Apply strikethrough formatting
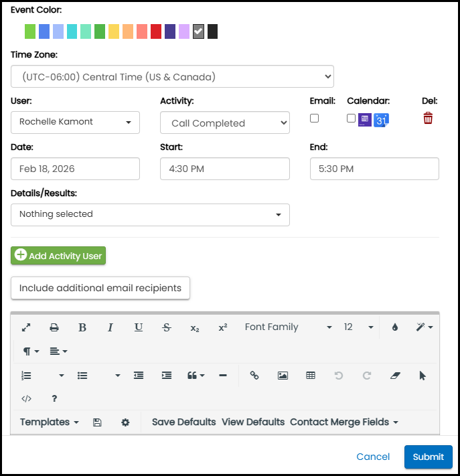Image resolution: width=460 pixels, height=476 pixels. point(166,327)
